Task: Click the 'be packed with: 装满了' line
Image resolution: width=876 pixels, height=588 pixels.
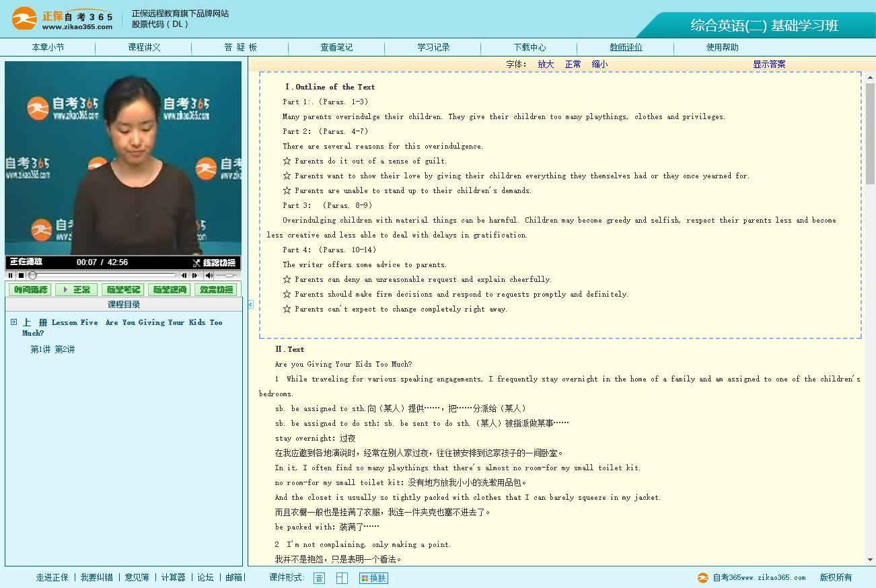Action: point(327,527)
